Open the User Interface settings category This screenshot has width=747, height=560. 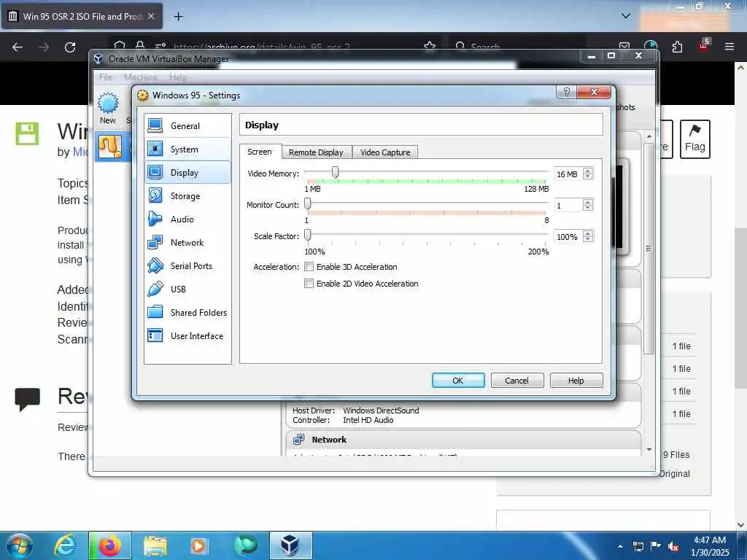pos(187,335)
